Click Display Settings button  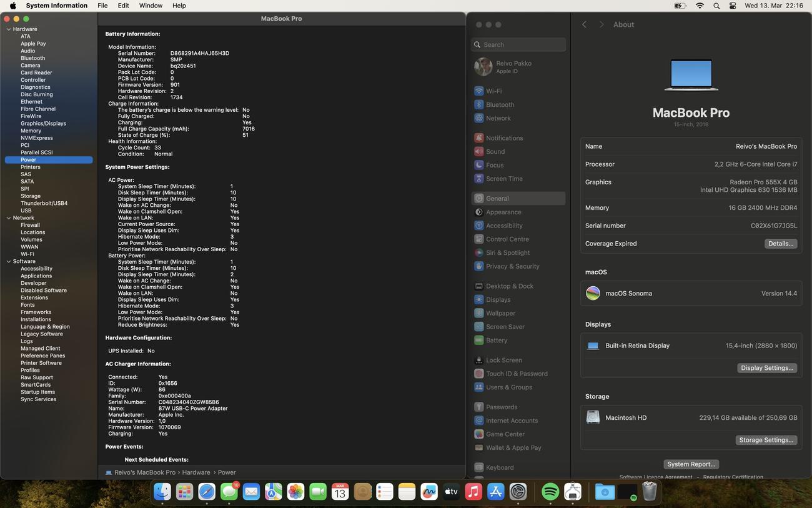point(767,368)
